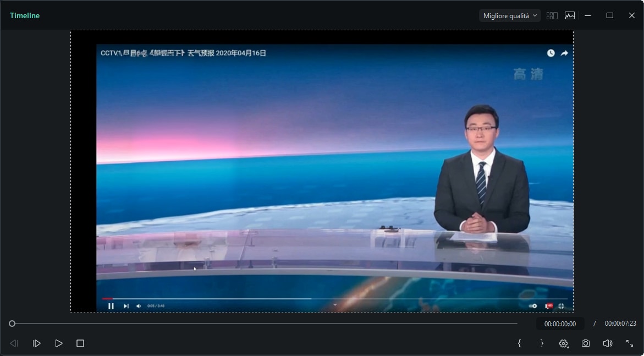Toggle the volume speaker icon

[608, 343]
